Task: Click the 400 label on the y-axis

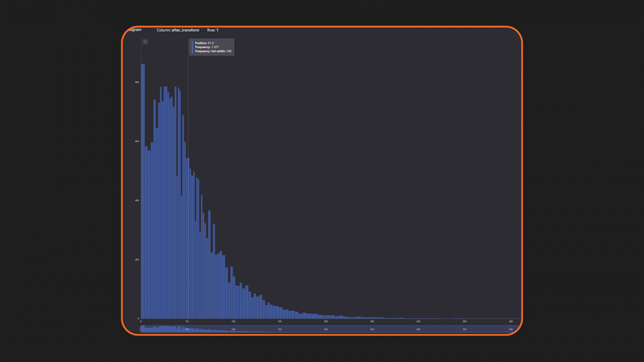Action: [x=137, y=201]
